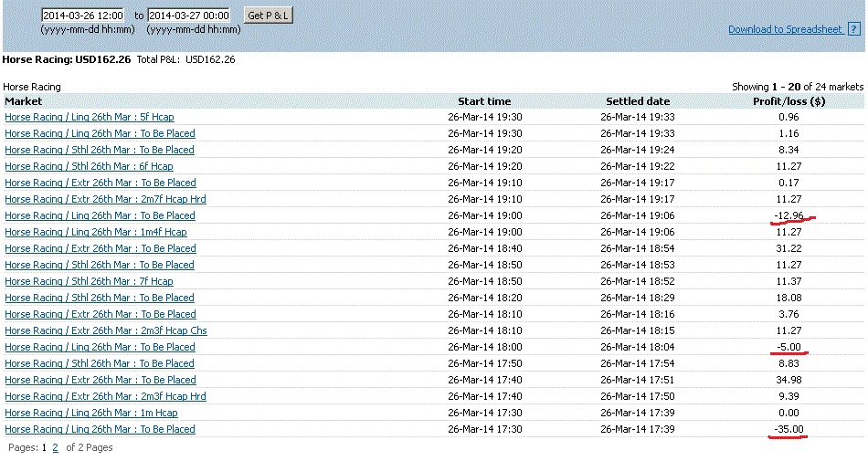The width and height of the screenshot is (868, 461).
Task: Open the Download to Spreadsheet link
Action: 784,29
